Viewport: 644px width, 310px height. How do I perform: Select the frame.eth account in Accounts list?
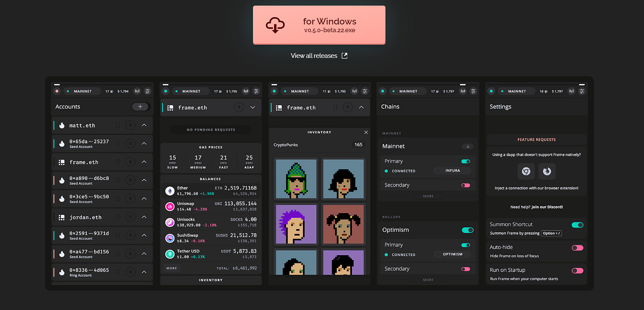102,162
